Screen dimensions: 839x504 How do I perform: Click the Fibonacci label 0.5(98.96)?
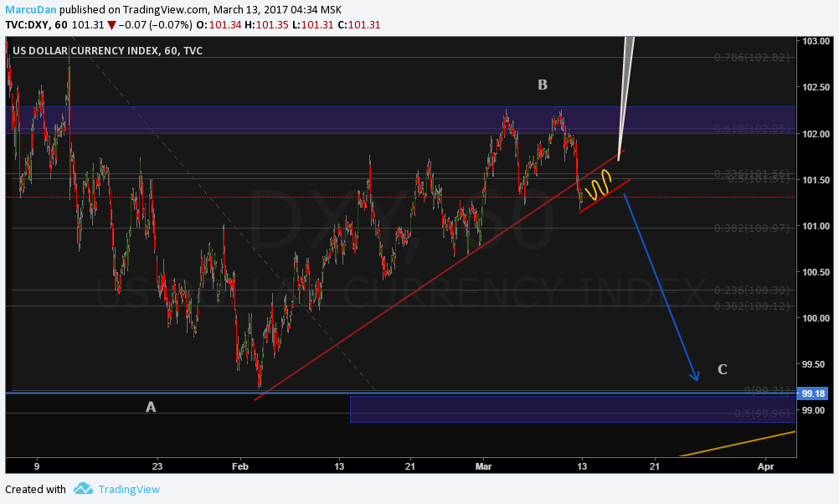click(762, 413)
